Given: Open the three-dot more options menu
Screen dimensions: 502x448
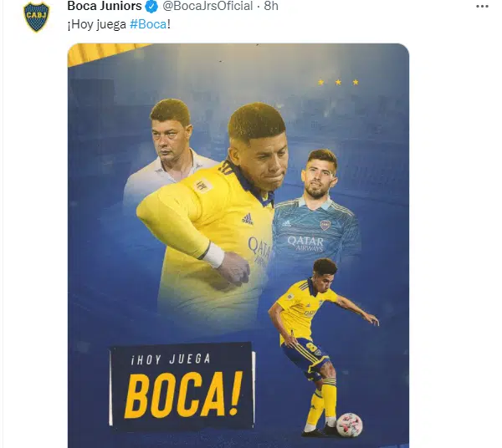Looking at the screenshot, I should [482, 7].
